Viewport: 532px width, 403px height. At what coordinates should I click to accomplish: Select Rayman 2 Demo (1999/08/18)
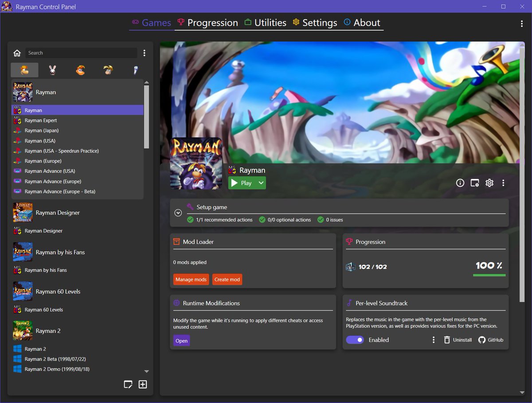coord(78,369)
